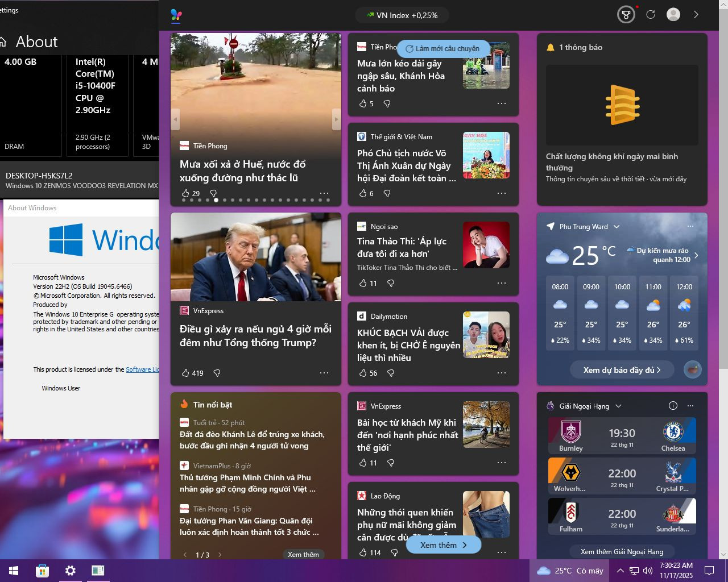Image resolution: width=728 pixels, height=582 pixels.
Task: Open the more options menu on the VnExpress travel story
Action: point(502,463)
